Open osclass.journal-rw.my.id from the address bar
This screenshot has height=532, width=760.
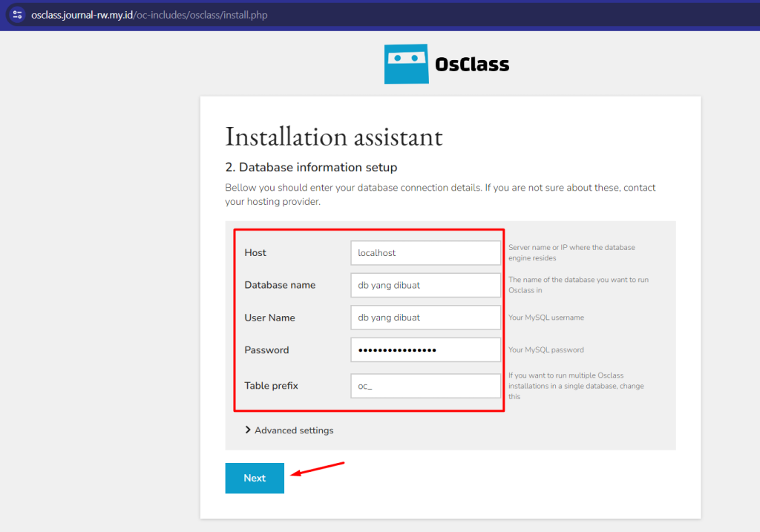(82, 14)
